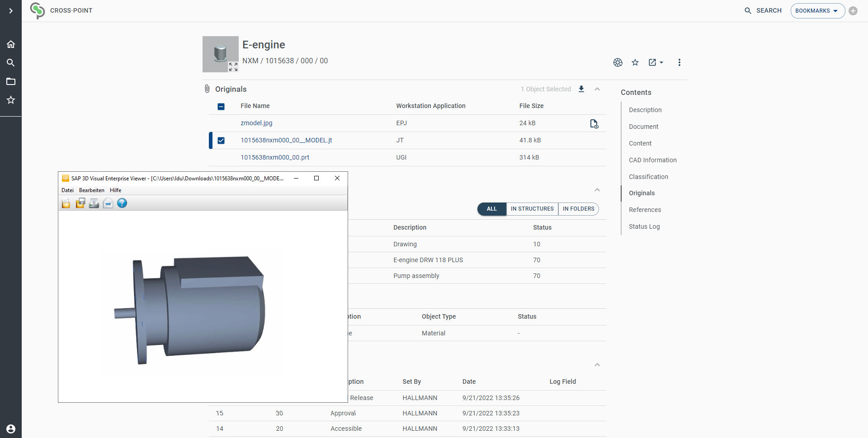Image resolution: width=868 pixels, height=438 pixels.
Task: Click the file action icon on zmodel.jpg row
Action: point(594,123)
